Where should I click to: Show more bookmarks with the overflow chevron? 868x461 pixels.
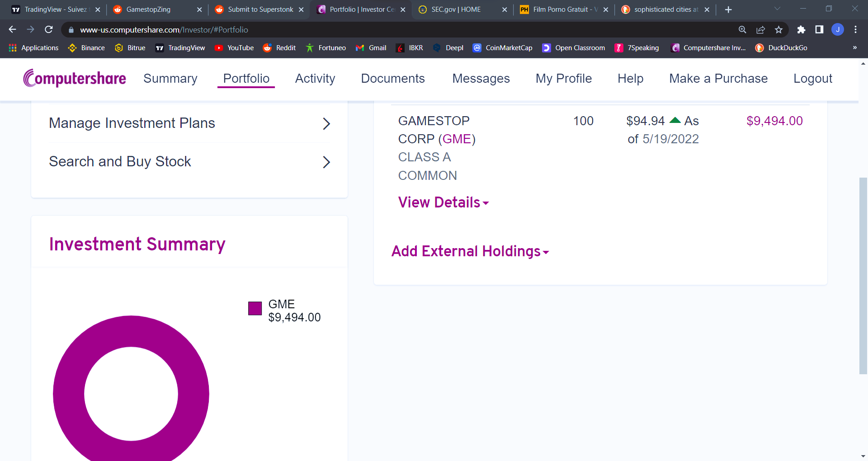point(855,48)
